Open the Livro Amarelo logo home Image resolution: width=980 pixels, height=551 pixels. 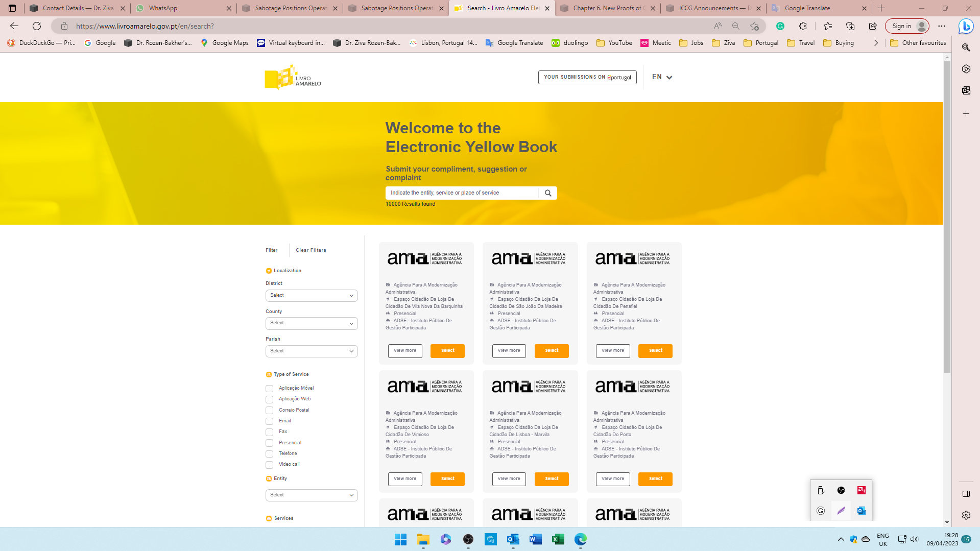click(x=293, y=77)
